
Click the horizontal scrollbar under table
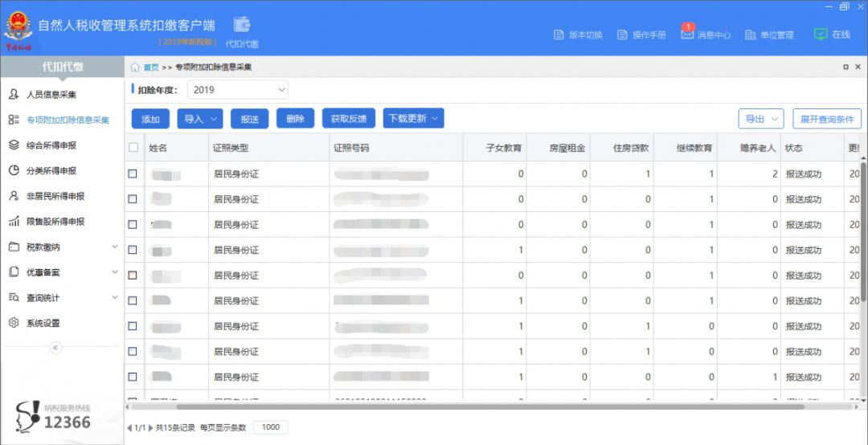click(x=490, y=406)
